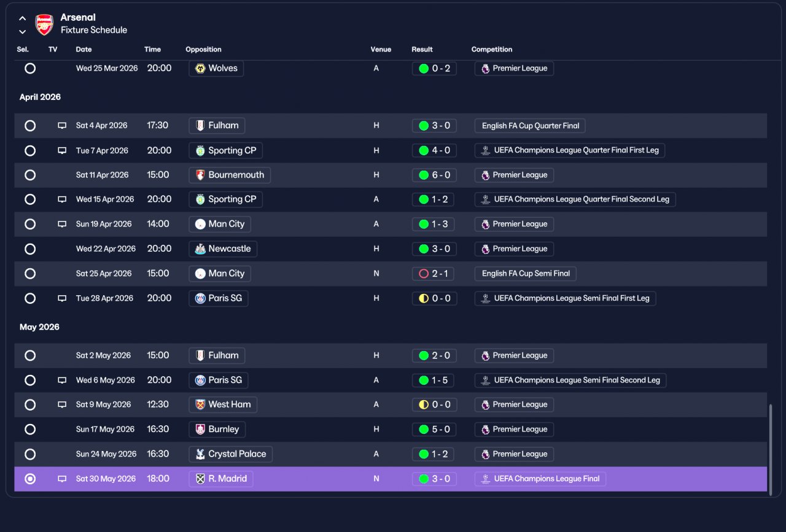
Task: Click the up chevron beside Arsenal
Action: pyautogui.click(x=23, y=18)
